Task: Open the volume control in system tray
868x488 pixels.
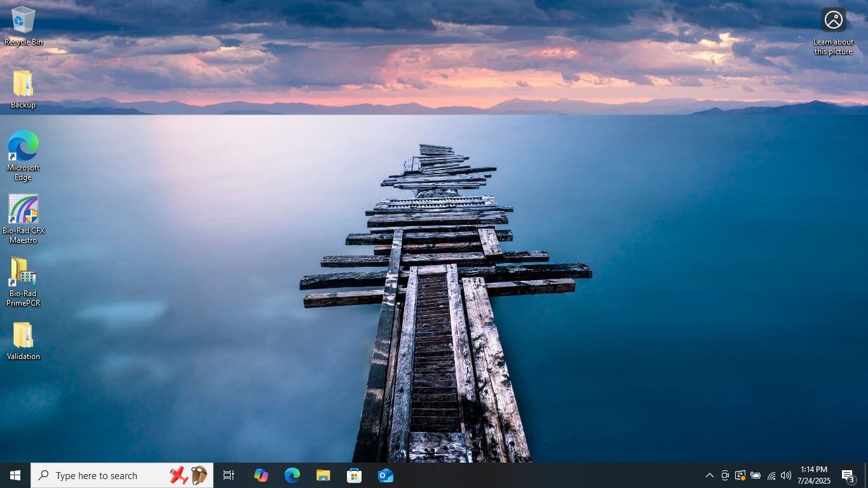Action: 786,475
